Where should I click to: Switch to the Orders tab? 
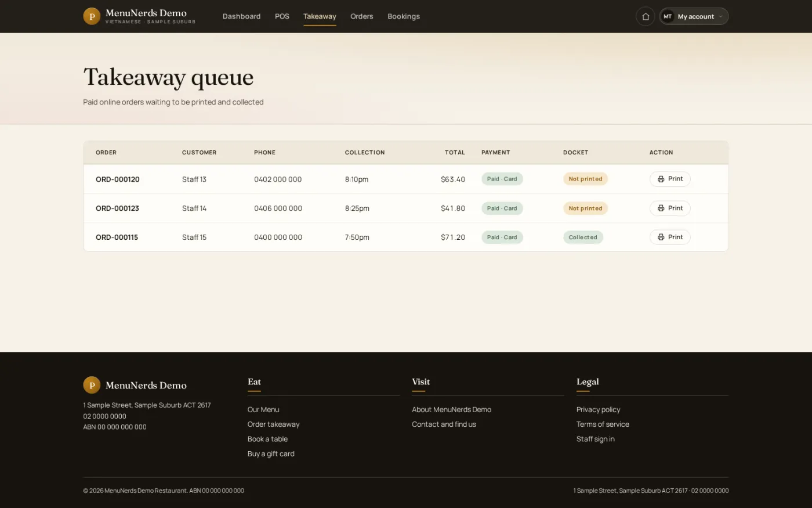[x=362, y=16]
